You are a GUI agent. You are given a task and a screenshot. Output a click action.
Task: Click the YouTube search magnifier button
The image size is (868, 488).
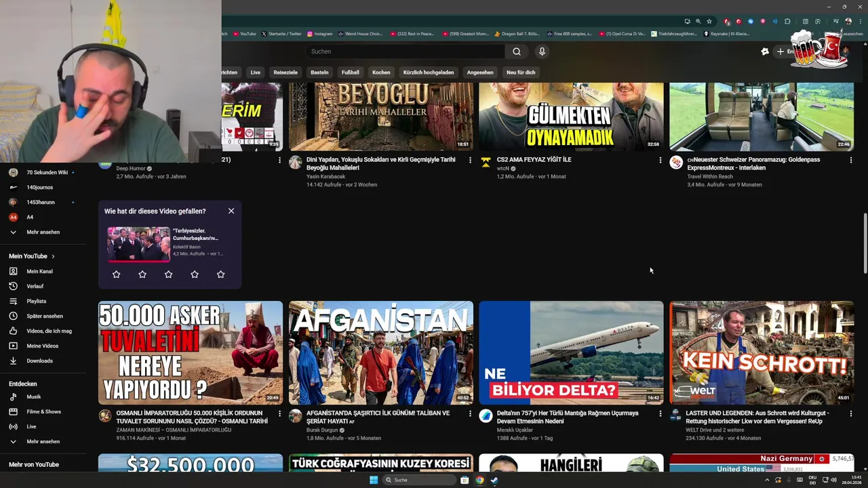pyautogui.click(x=516, y=52)
